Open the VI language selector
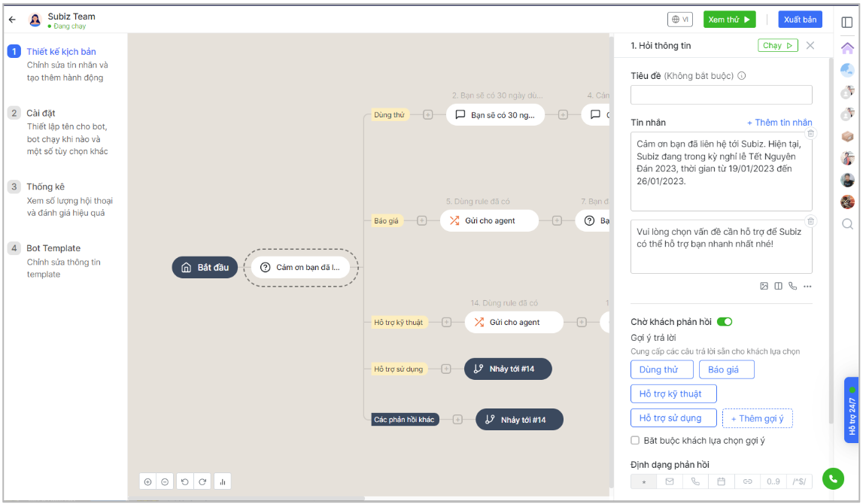Screen dimensions: 863x504 coord(679,20)
